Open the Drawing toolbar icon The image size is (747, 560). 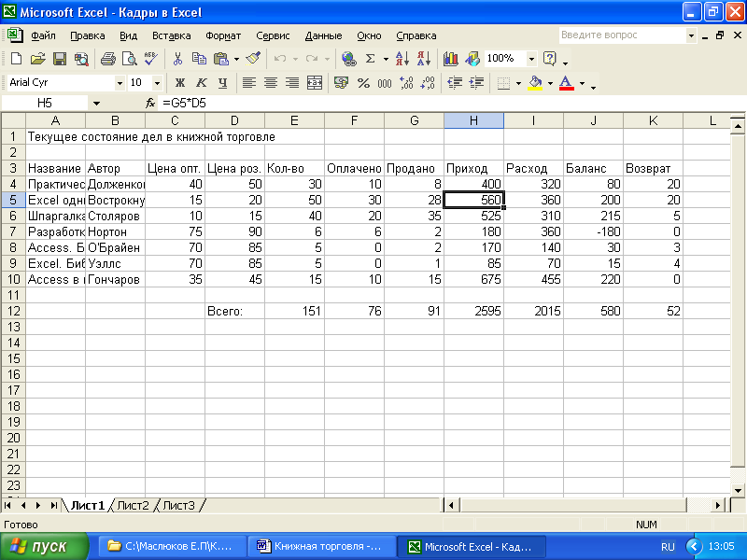(472, 59)
